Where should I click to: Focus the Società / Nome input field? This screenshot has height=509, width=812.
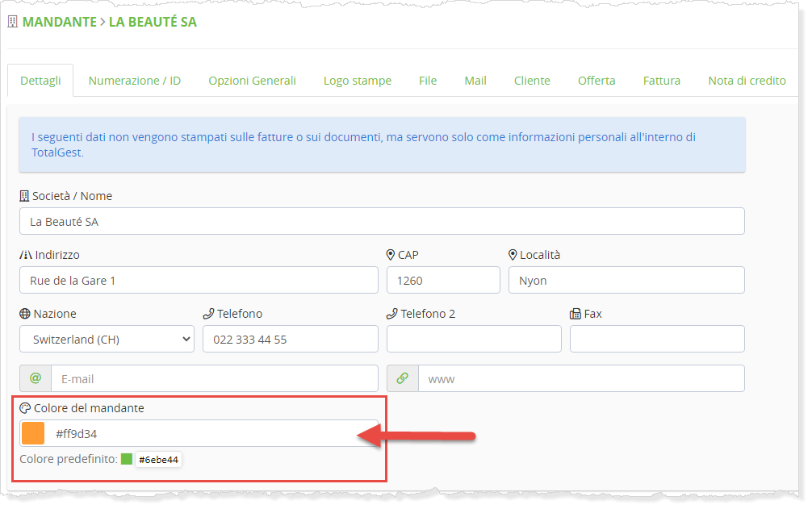382,221
